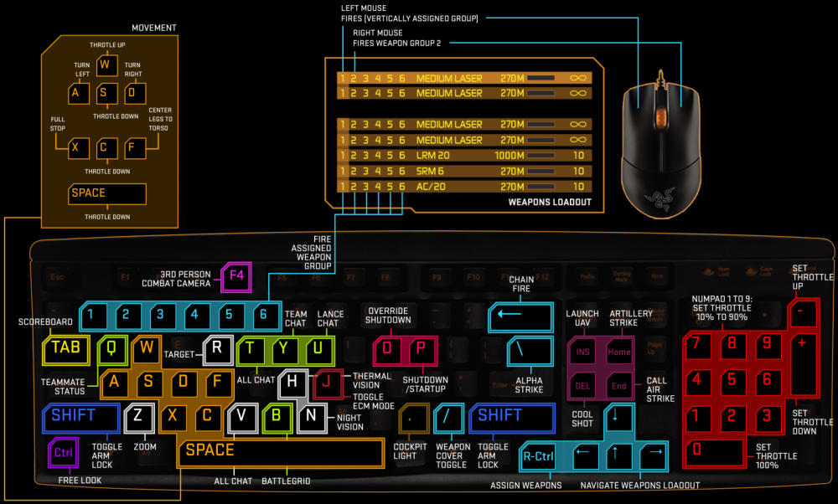Click the End call air strike key
The width and height of the screenshot is (838, 504).
pyautogui.click(x=619, y=385)
